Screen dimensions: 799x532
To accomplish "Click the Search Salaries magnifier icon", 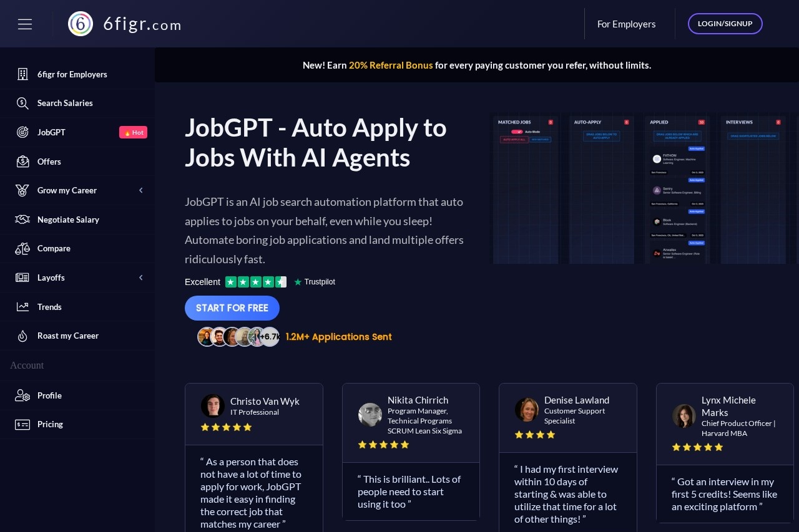I will (x=22, y=103).
